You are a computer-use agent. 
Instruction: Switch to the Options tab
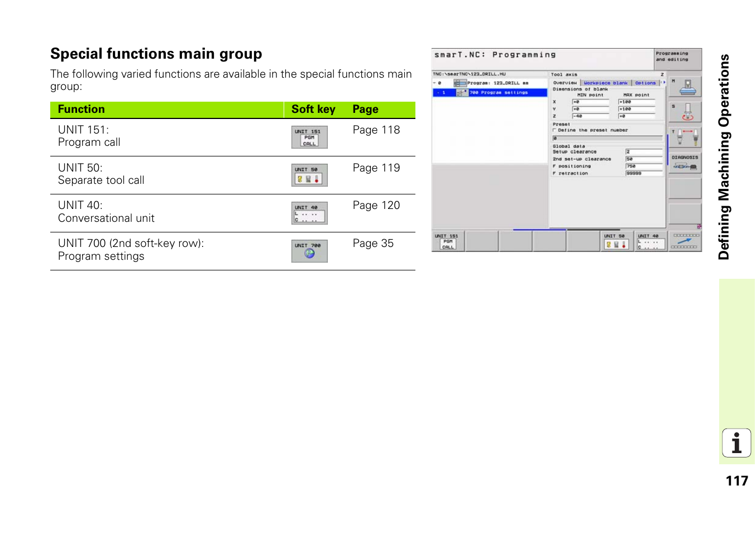click(x=645, y=83)
